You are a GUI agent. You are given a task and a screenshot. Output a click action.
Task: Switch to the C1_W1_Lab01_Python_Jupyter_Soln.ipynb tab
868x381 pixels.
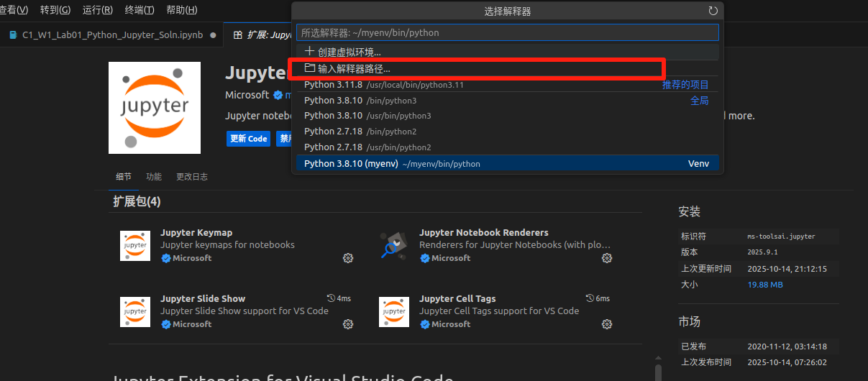coord(113,35)
